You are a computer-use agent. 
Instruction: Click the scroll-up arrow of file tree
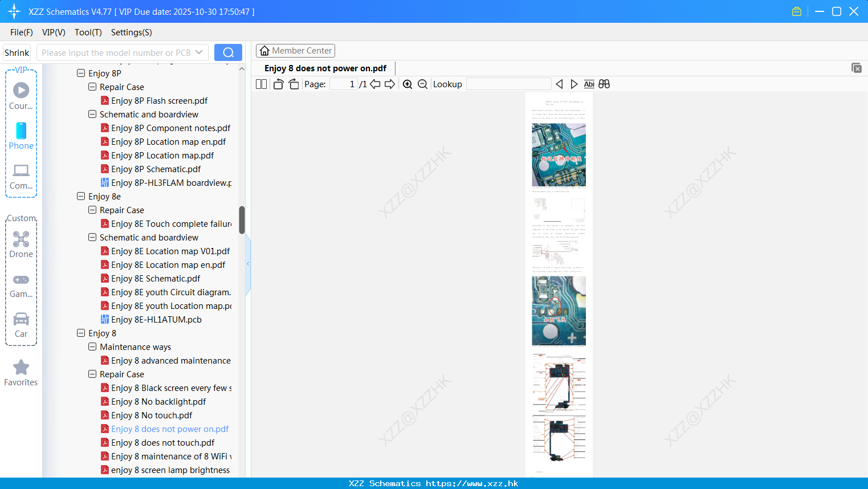pos(242,68)
